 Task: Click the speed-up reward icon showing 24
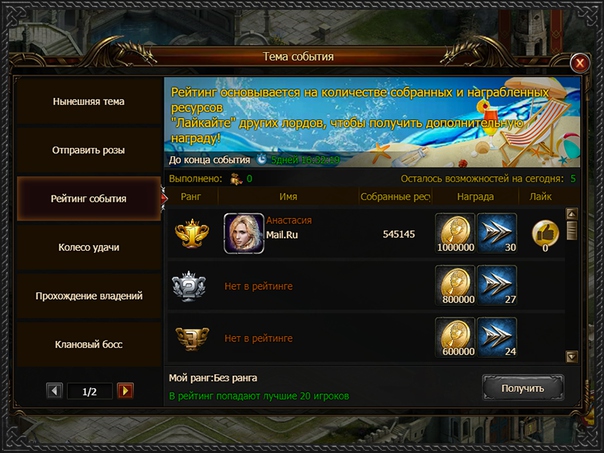[x=497, y=337]
